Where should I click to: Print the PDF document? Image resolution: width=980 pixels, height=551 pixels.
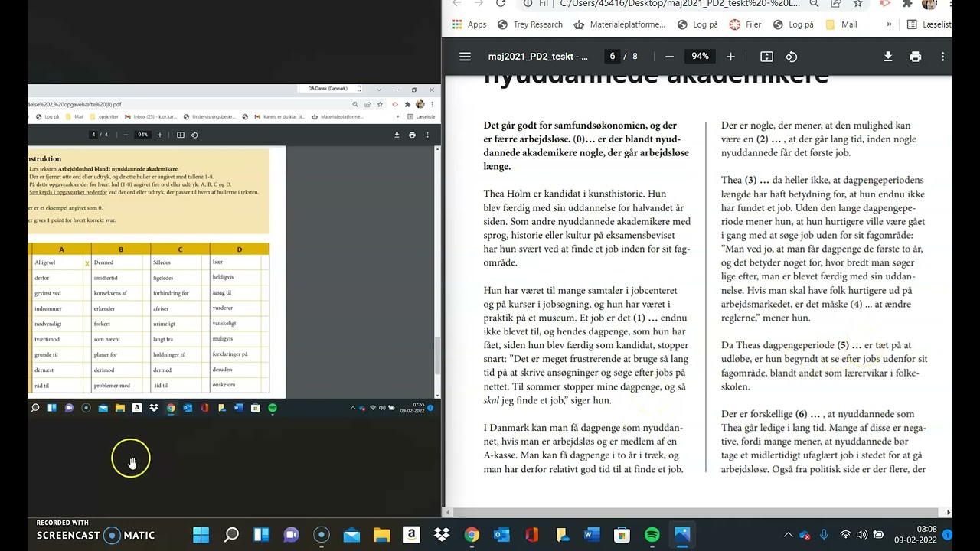[915, 57]
